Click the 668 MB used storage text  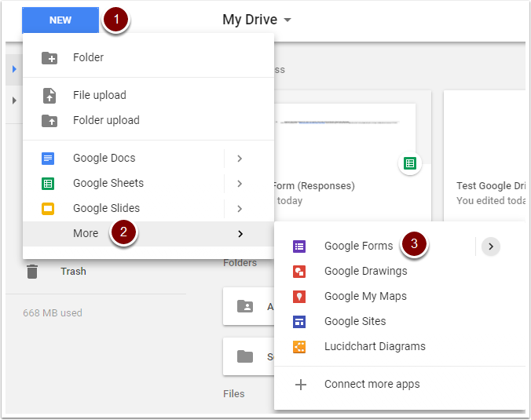click(x=53, y=312)
